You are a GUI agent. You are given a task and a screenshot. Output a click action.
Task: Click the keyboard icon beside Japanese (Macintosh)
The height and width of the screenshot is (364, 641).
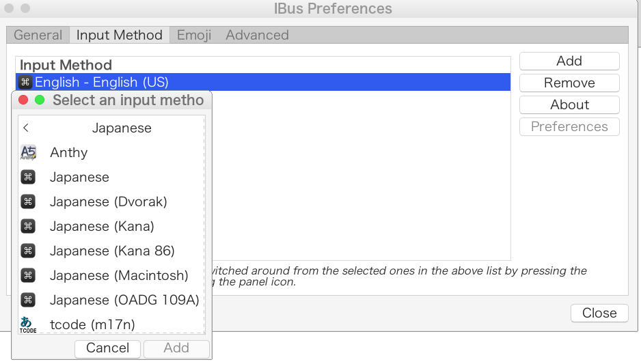(x=28, y=275)
